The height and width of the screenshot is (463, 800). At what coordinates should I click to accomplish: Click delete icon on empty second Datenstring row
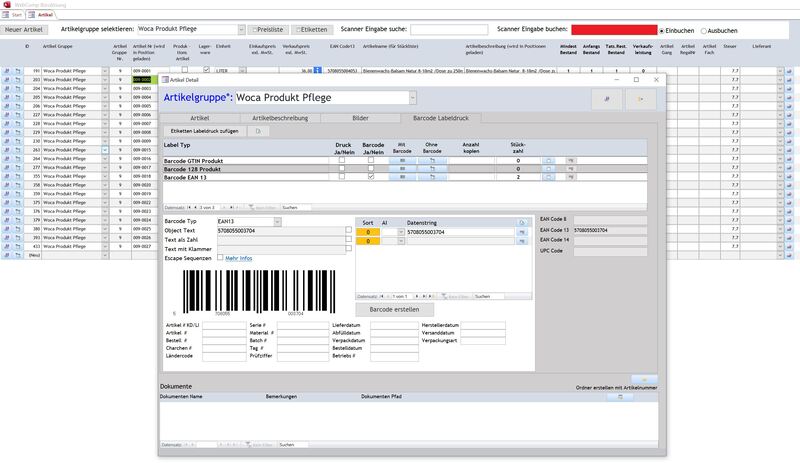point(522,241)
